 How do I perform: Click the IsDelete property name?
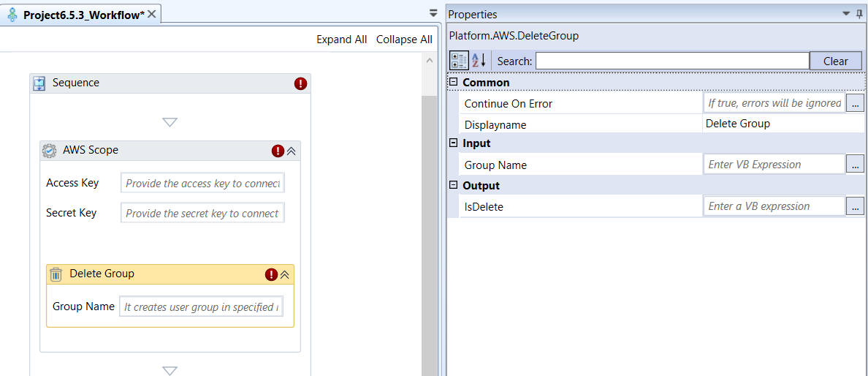point(483,207)
